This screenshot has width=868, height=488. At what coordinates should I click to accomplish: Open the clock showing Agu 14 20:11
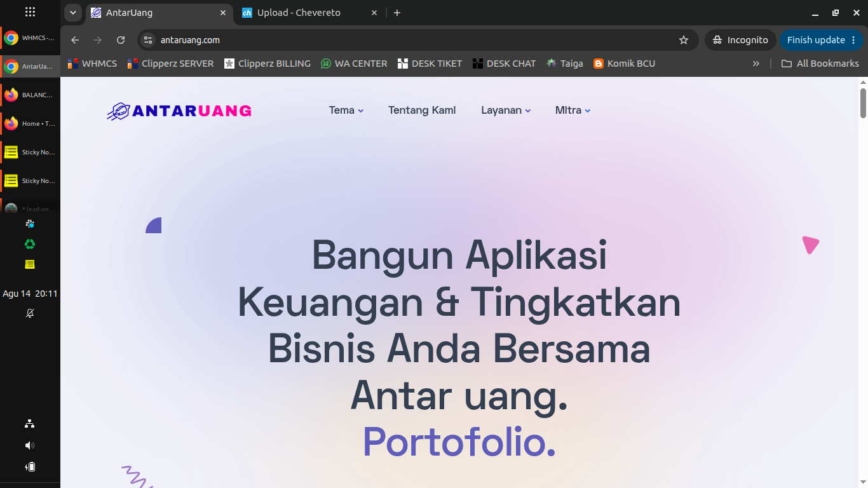click(30, 294)
